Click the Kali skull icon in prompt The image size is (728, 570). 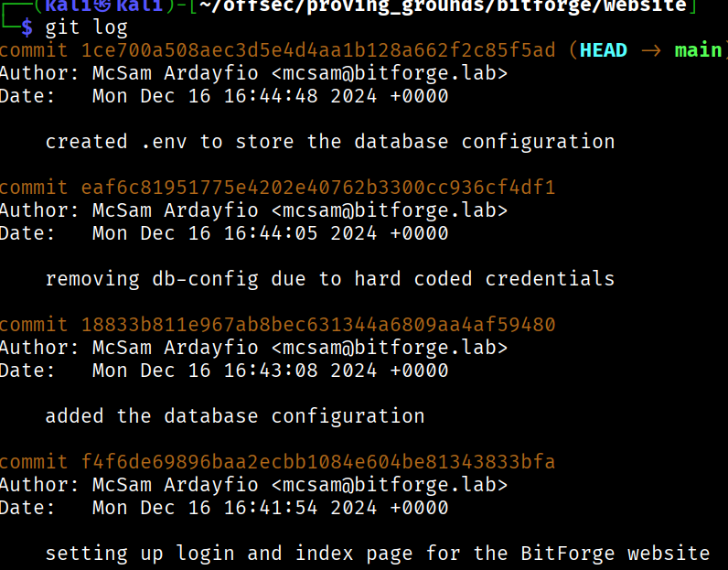click(x=103, y=5)
